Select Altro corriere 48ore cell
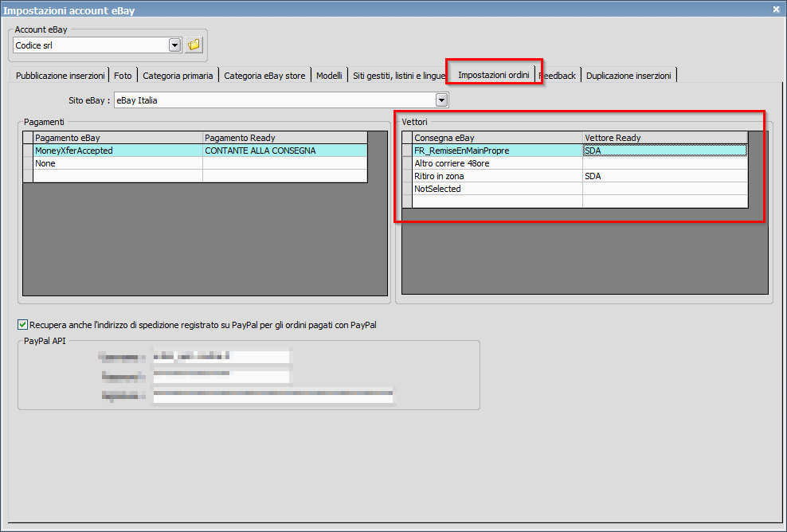The height and width of the screenshot is (532, 787). (x=497, y=163)
